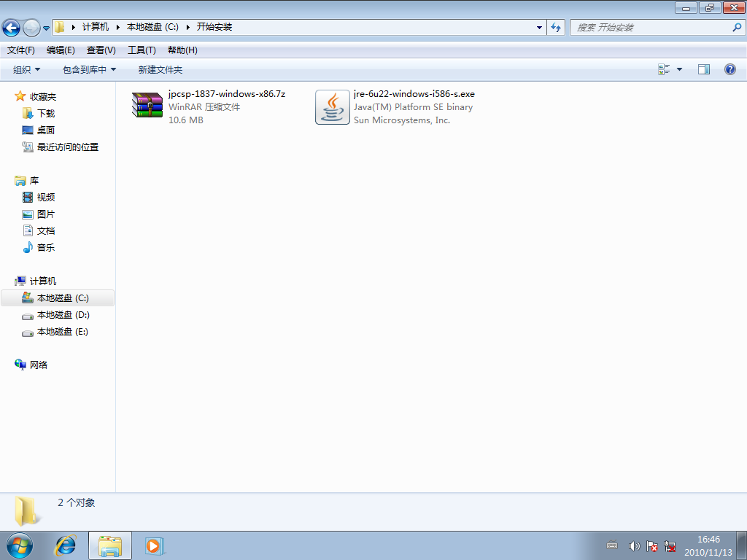Open the view options dropdown arrow
The image size is (747, 560).
pyautogui.click(x=679, y=69)
